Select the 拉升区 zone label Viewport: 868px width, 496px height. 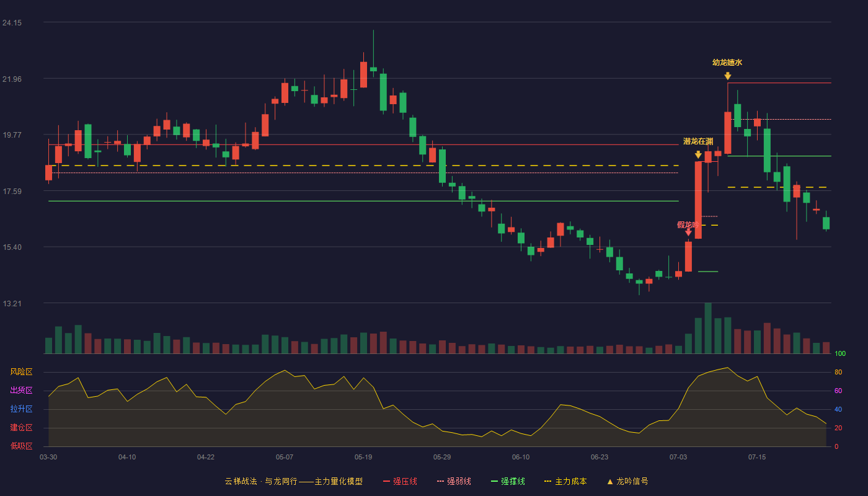tap(21, 409)
